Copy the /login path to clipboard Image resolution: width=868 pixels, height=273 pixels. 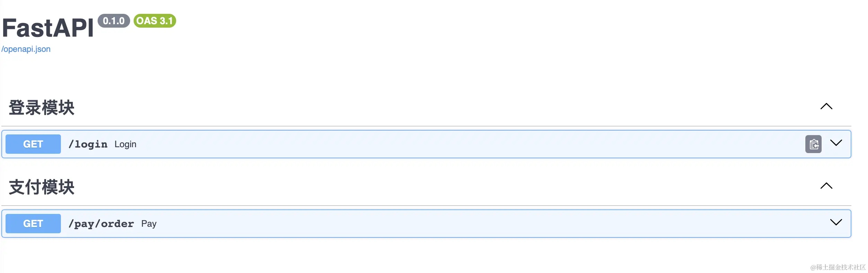pos(813,144)
